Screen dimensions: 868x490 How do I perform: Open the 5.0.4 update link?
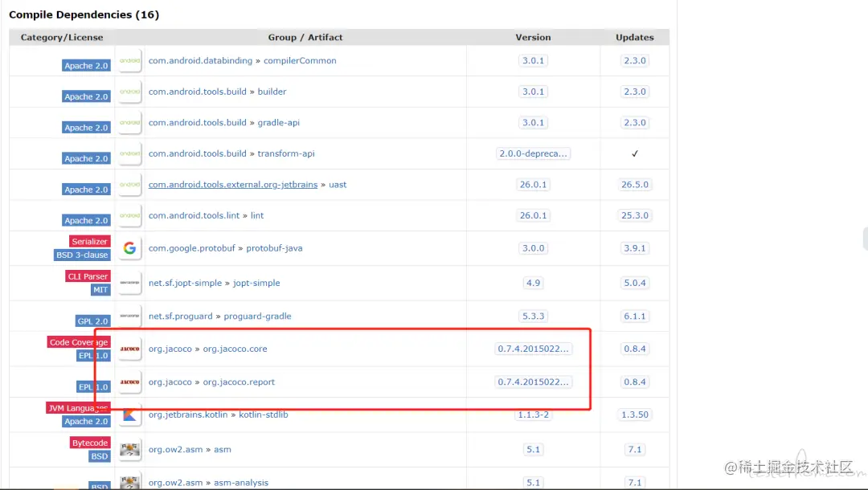click(635, 283)
